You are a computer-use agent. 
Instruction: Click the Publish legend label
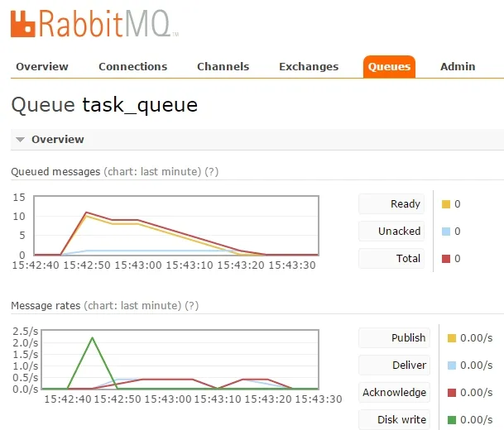(x=395, y=338)
